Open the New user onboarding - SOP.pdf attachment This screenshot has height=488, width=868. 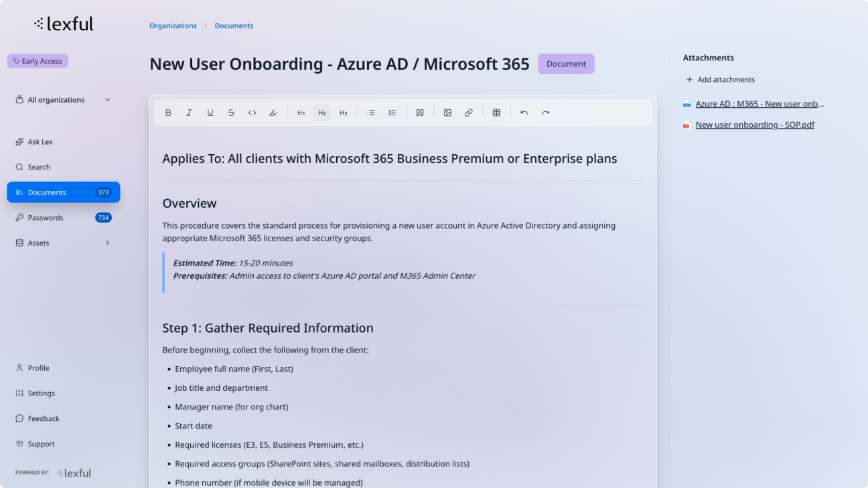click(x=755, y=125)
